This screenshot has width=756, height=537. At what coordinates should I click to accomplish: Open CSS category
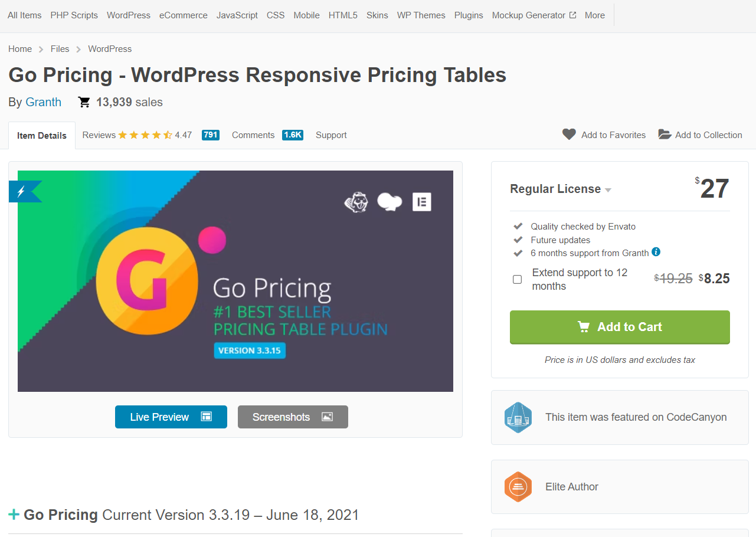[x=276, y=15]
